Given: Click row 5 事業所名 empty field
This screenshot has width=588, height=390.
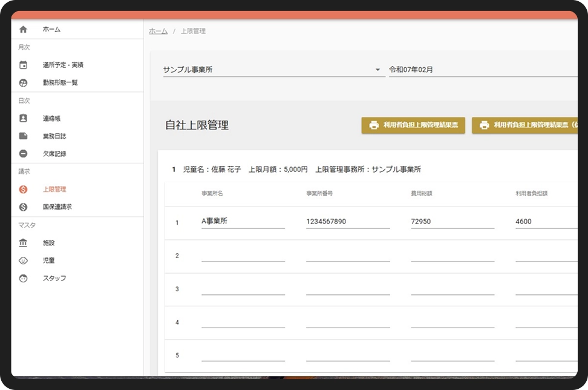Looking at the screenshot, I should coord(243,355).
